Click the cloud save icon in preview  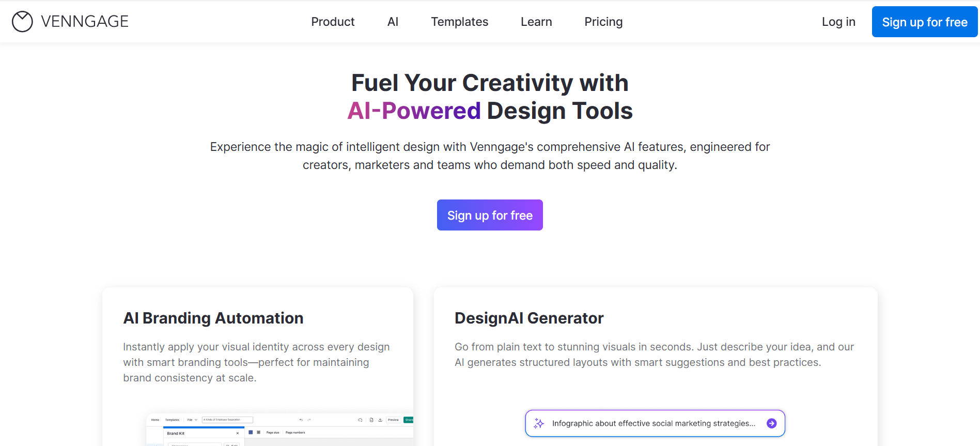360,420
